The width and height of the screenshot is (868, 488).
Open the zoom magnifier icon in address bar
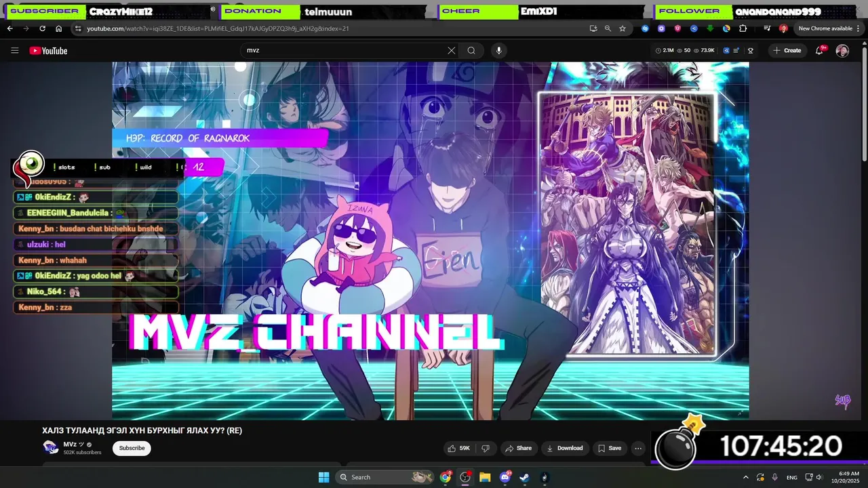pos(608,28)
